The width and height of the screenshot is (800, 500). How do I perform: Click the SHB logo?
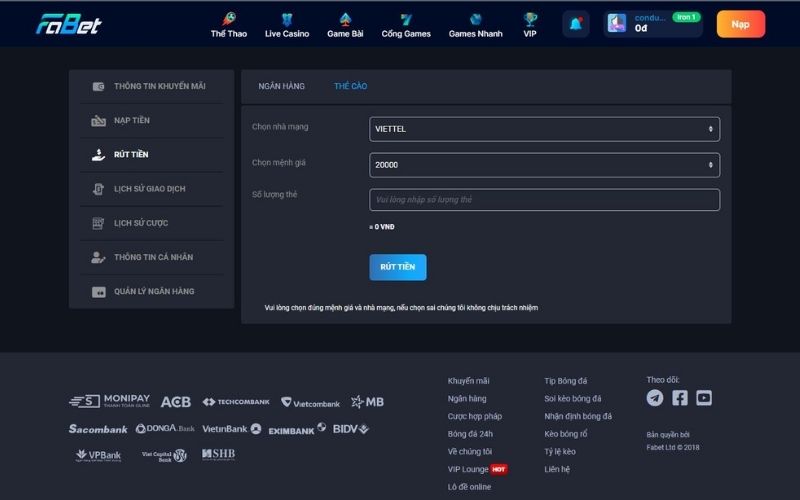(x=218, y=454)
